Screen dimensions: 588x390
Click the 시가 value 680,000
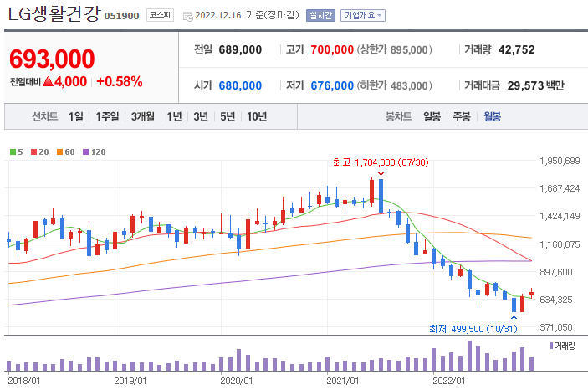240,85
